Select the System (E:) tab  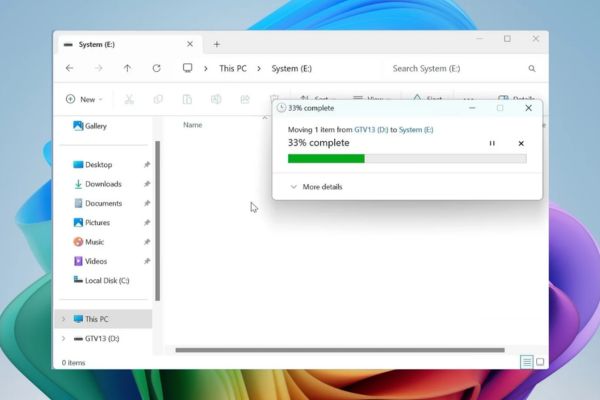130,44
